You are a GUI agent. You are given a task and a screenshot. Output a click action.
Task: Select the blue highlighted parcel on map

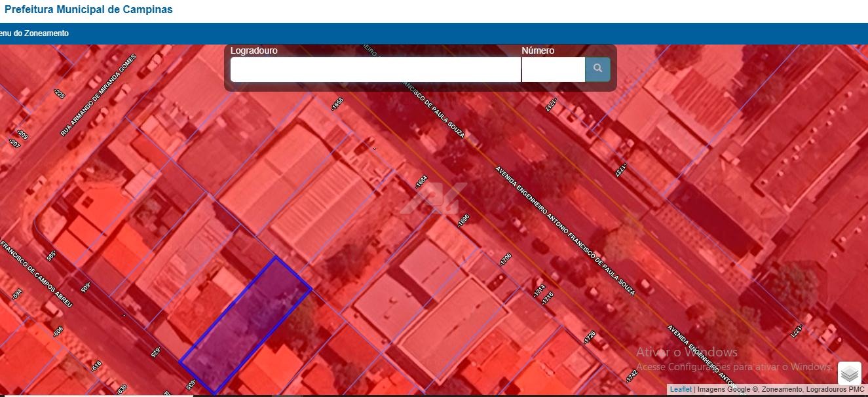(x=246, y=324)
